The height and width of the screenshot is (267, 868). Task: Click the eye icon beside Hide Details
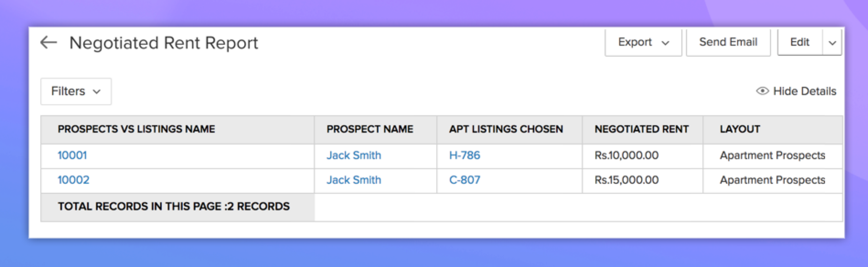[762, 91]
